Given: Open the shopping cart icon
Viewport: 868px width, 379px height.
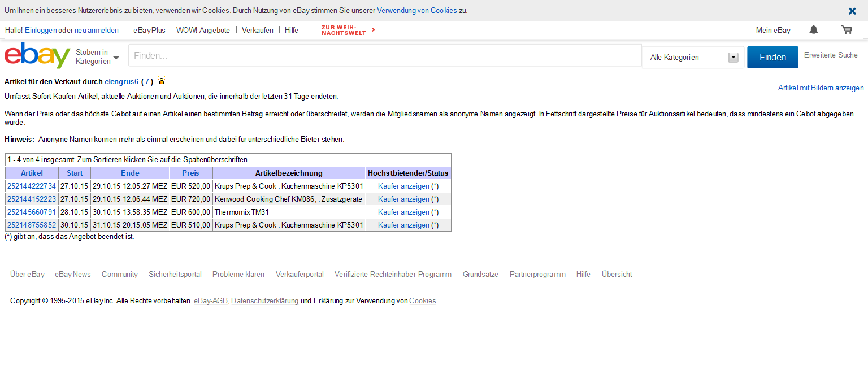Looking at the screenshot, I should click(x=847, y=30).
